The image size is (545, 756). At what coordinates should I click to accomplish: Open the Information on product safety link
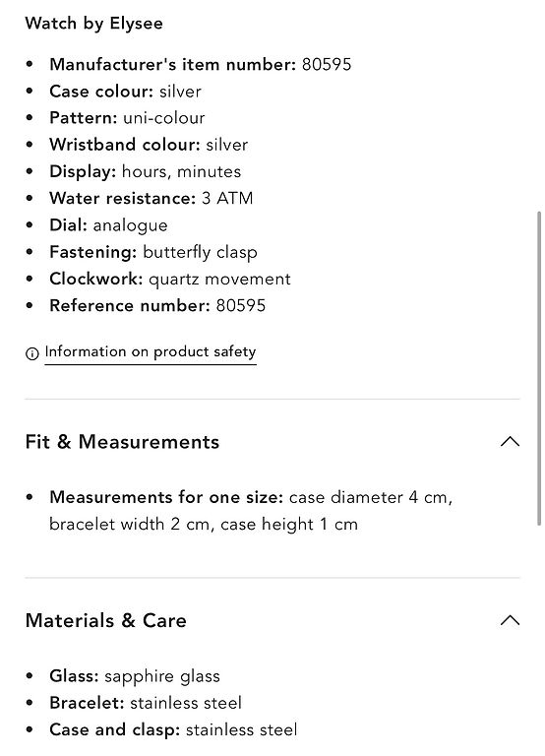(151, 352)
